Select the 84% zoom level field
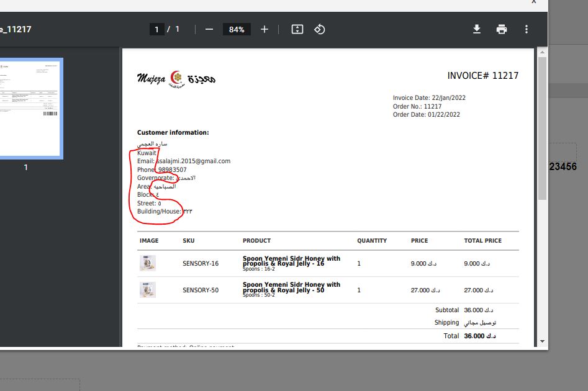588x391 pixels. click(237, 29)
